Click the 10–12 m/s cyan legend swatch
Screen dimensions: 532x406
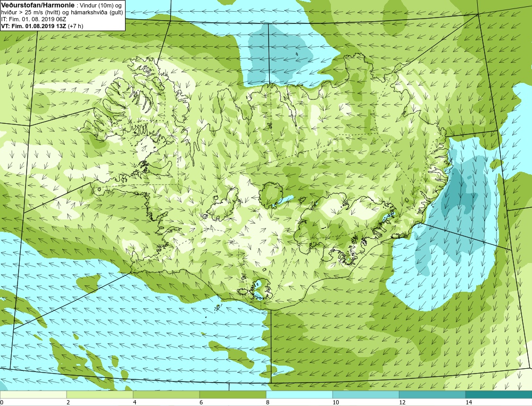click(366, 394)
